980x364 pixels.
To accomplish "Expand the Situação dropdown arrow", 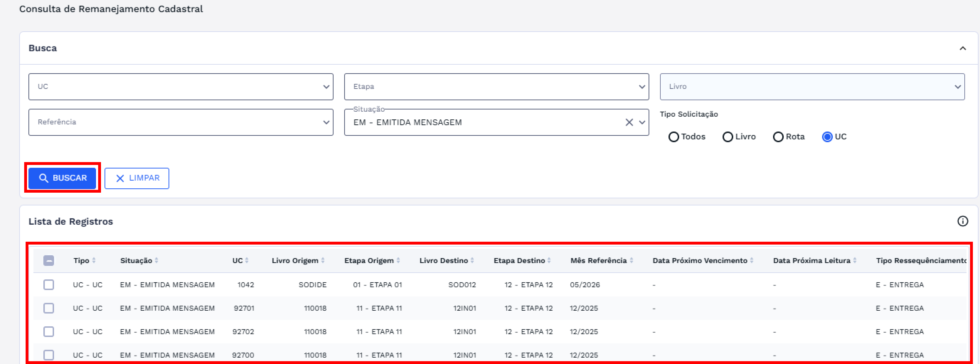I will (x=642, y=123).
